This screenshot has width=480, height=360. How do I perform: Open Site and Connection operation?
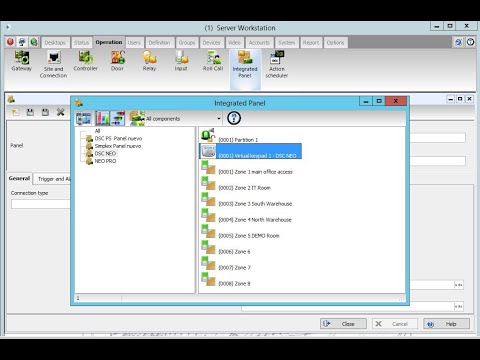tap(53, 65)
